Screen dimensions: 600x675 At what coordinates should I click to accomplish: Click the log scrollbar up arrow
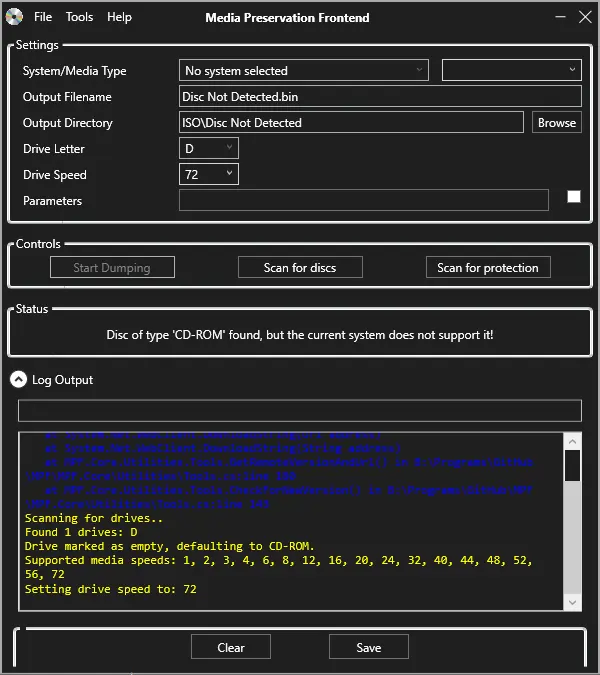[572, 442]
